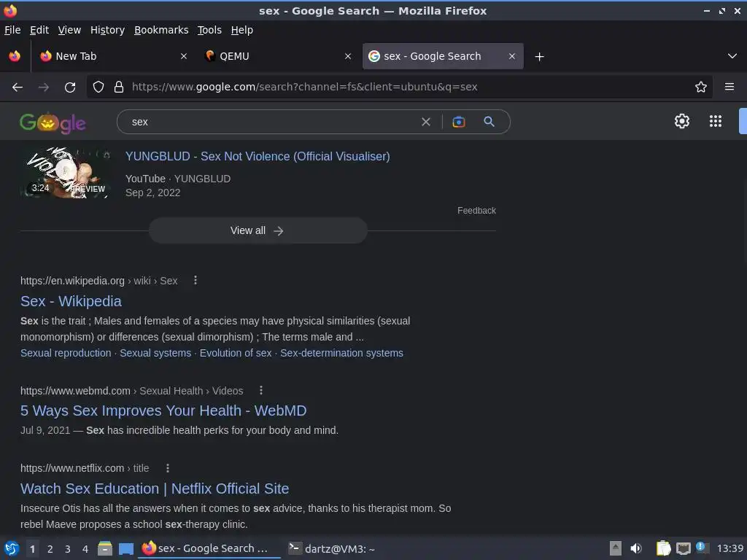Submit search with magnifier icon
This screenshot has width=747, height=560.
coord(489,122)
